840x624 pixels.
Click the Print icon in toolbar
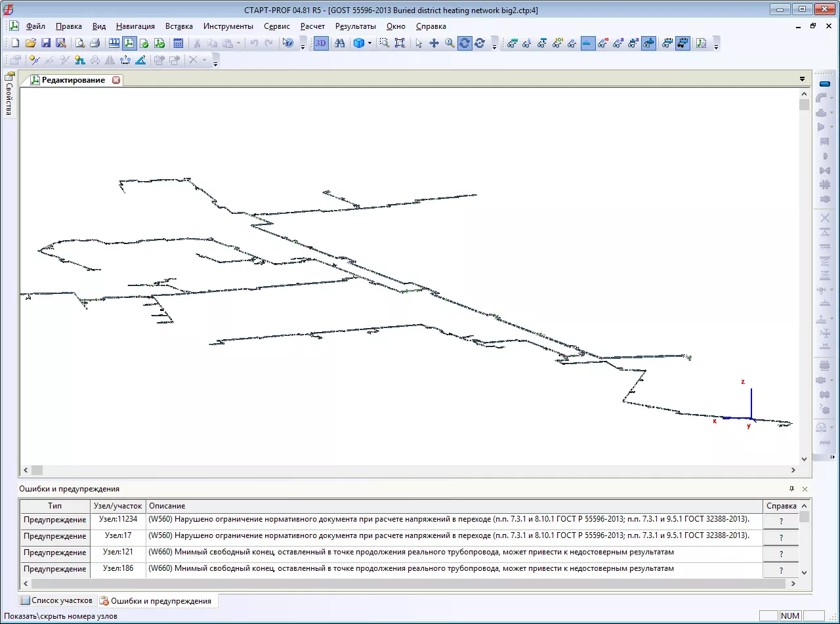[x=94, y=43]
